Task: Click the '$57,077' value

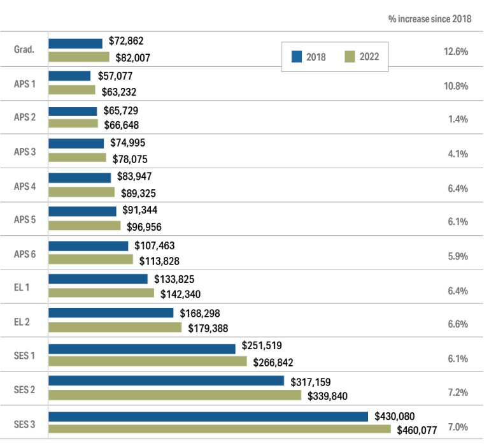Action: coord(115,76)
